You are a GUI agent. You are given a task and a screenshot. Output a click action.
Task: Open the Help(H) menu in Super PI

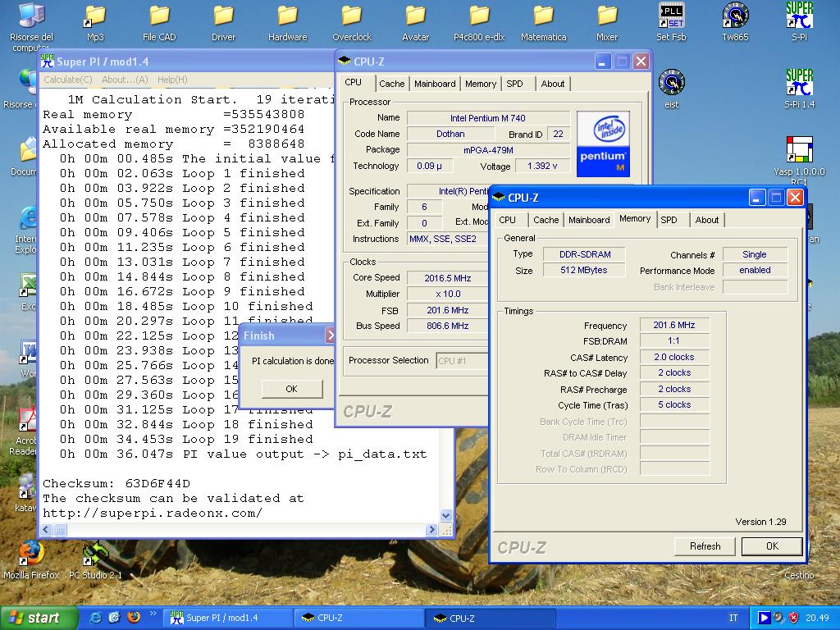click(171, 80)
